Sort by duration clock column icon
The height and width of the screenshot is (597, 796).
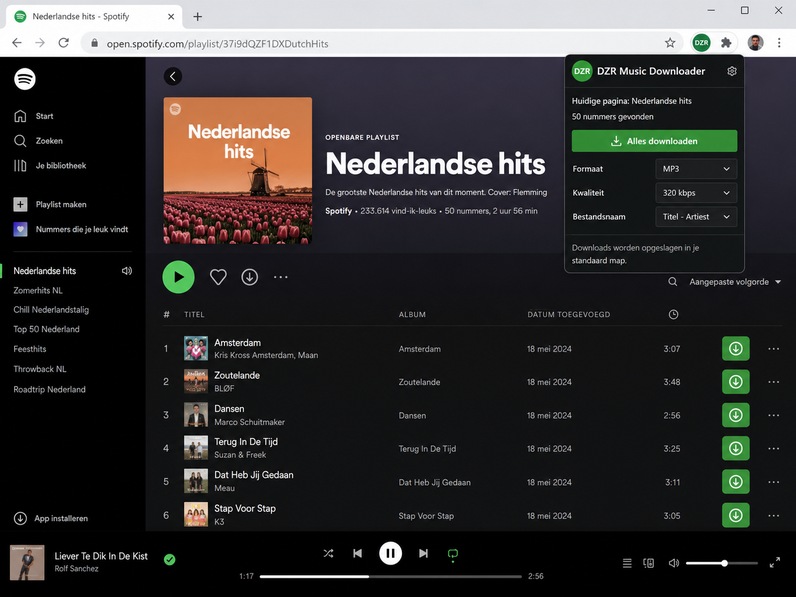[673, 315]
